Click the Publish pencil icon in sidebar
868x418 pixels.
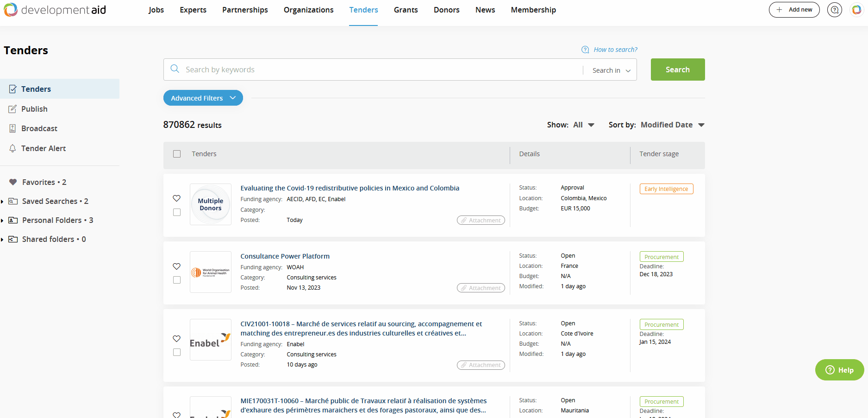click(12, 109)
